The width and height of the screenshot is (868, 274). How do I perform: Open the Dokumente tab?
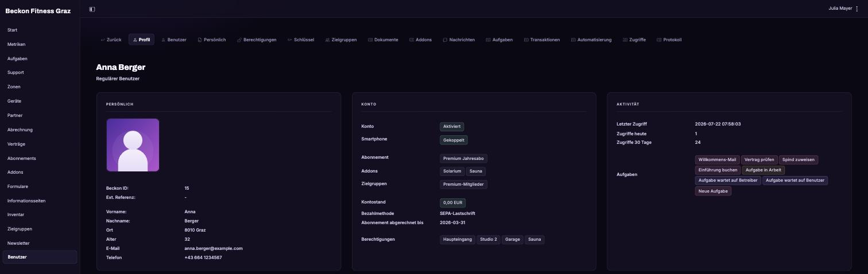click(x=383, y=40)
